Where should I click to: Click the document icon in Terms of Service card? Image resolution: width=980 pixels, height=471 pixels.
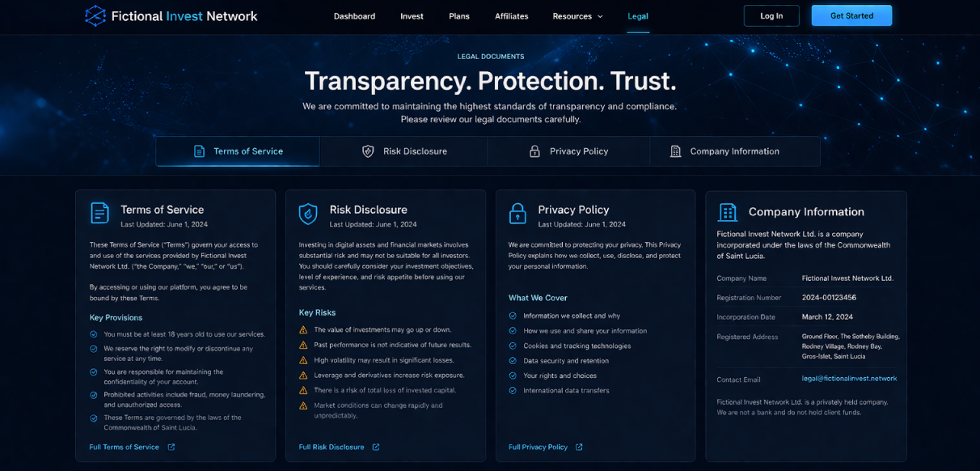(99, 213)
